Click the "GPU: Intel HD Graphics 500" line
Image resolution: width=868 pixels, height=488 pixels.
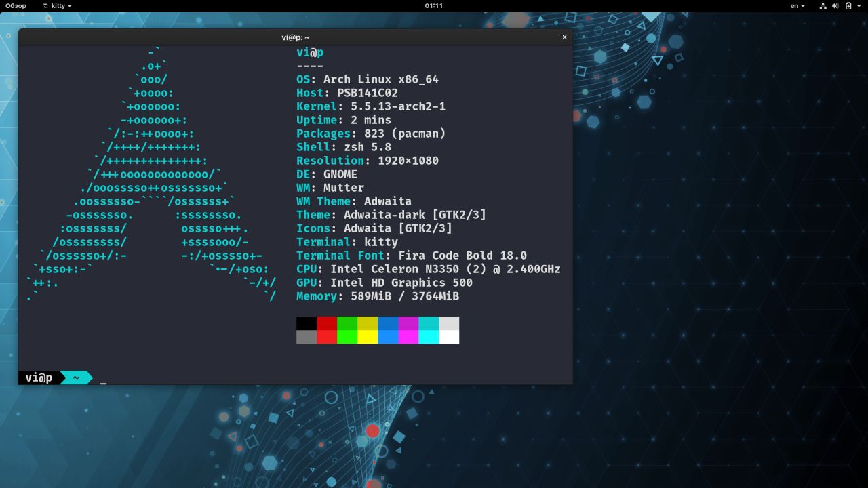[384, 283]
